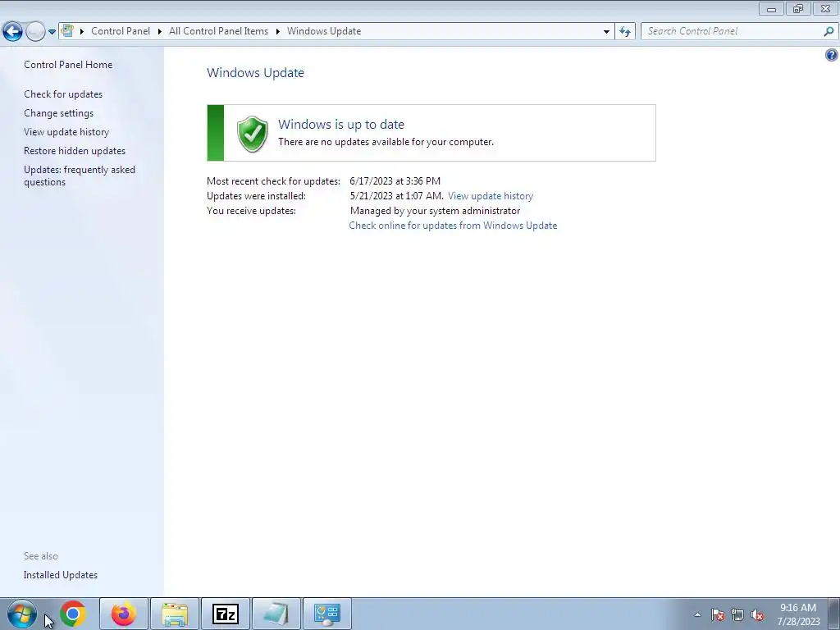Click the Control Panel taskbar button
Screen dimensions: 840x630
pos(327,614)
